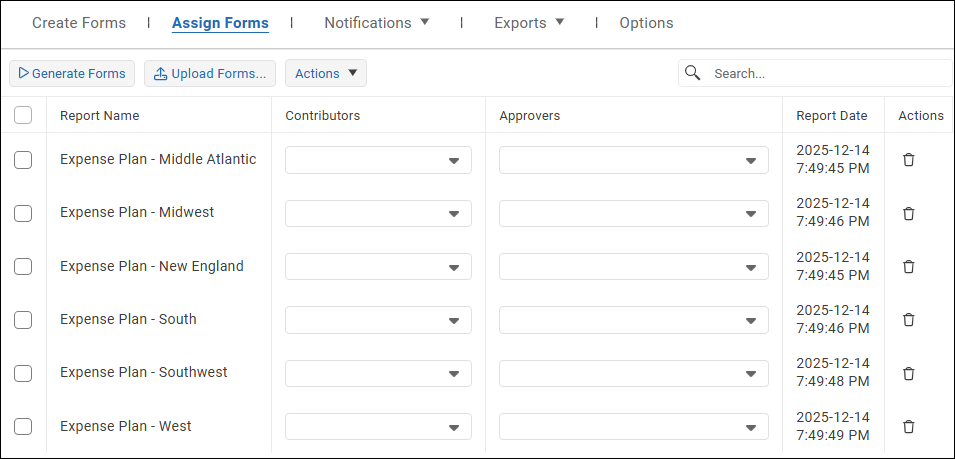Image resolution: width=955 pixels, height=459 pixels.
Task: Toggle the select-all header checkbox
Action: point(23,115)
